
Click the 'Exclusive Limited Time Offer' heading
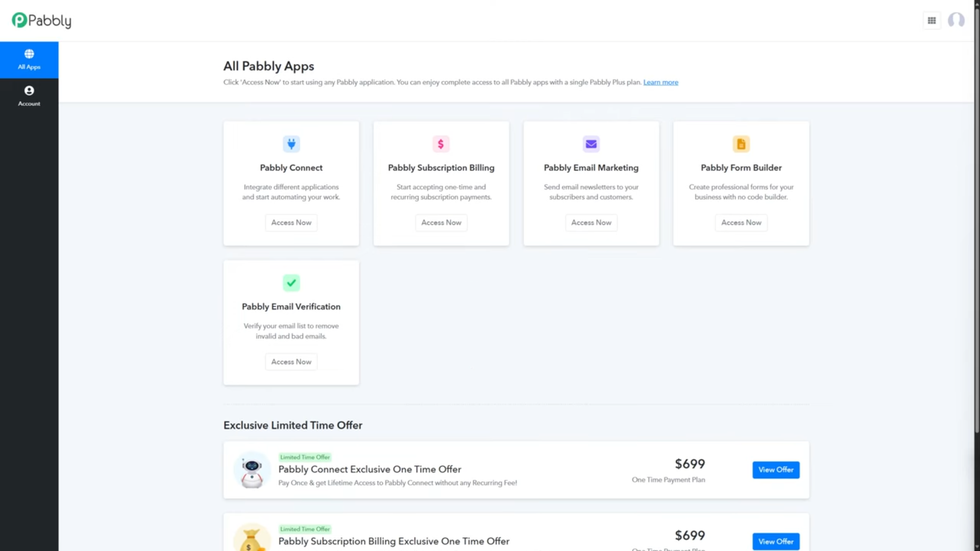pos(293,425)
